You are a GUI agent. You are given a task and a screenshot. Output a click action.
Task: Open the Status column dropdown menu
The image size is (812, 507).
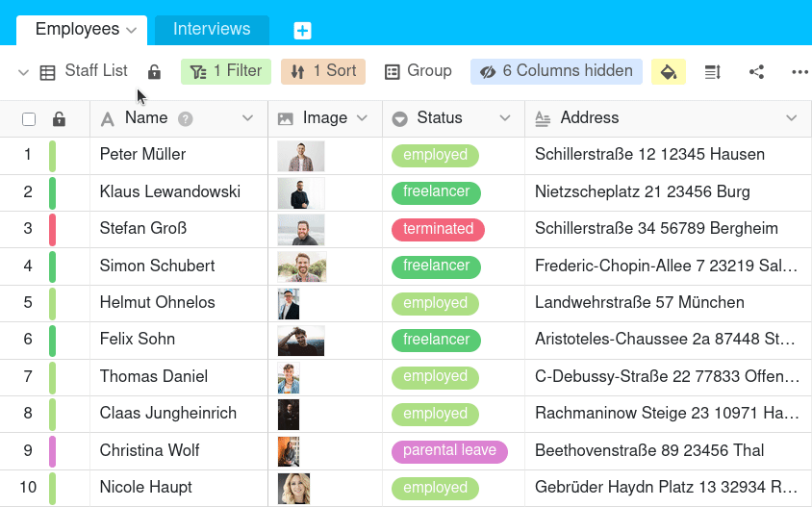[x=505, y=118]
